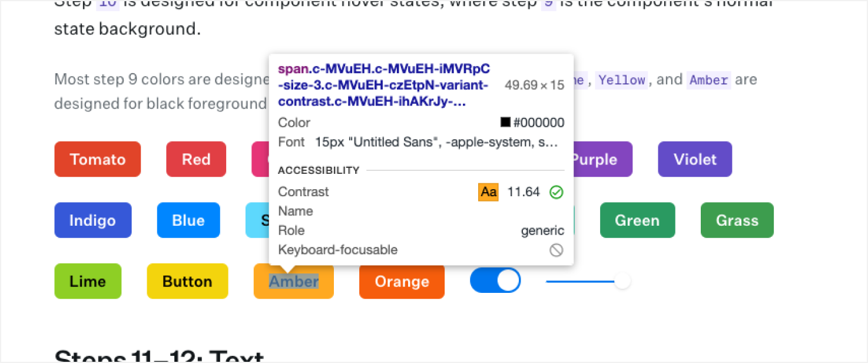Select the Purple button
Image resolution: width=868 pixels, height=363 pixels.
point(596,159)
